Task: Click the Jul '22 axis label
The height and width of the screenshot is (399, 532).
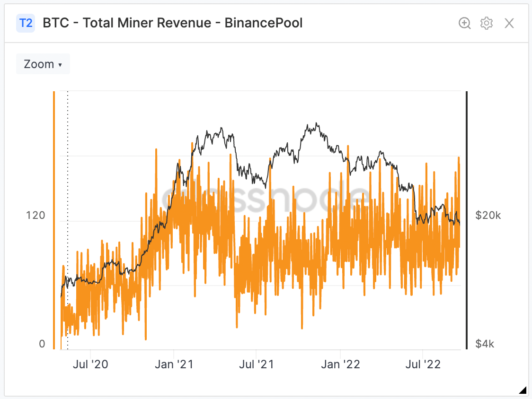Action: (423, 364)
